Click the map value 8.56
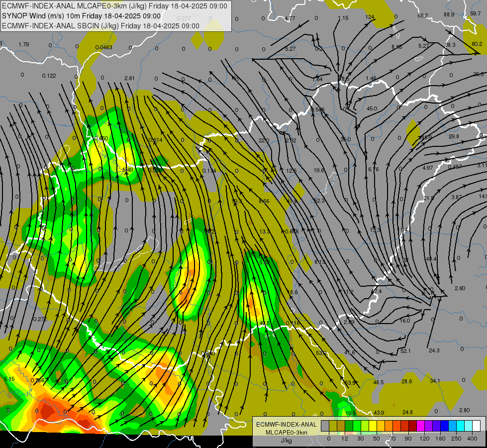The height and width of the screenshot is (448, 487). (264, 201)
